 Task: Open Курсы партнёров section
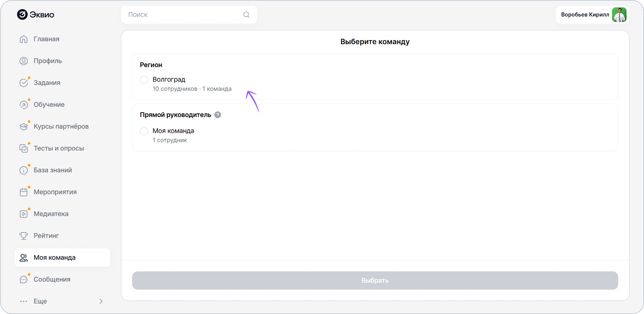pyautogui.click(x=62, y=126)
